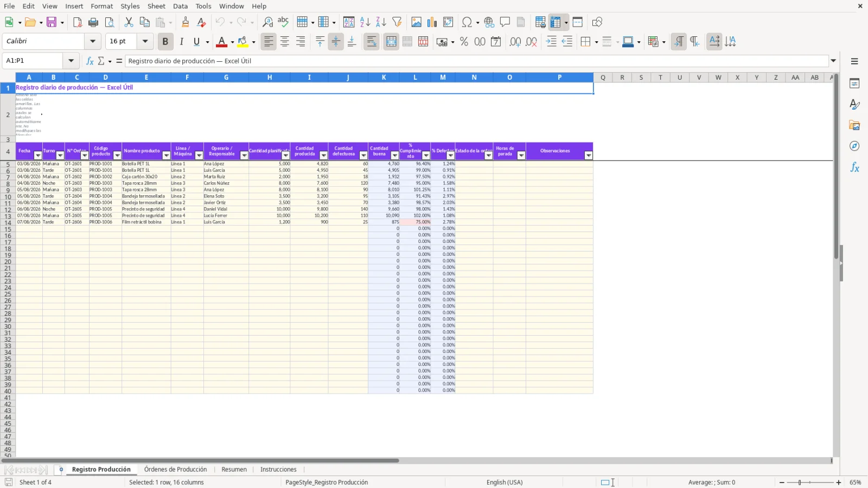Click the zoom slider handle
Viewport: 868px width, 488px height.
point(800,483)
